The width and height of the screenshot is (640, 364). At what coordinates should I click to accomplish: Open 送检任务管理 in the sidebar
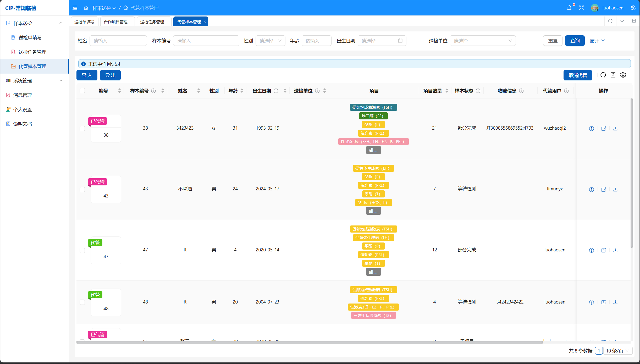(x=32, y=52)
